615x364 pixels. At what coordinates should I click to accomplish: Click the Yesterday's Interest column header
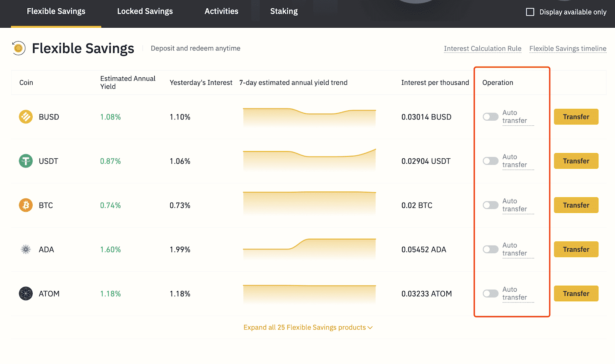(x=201, y=83)
